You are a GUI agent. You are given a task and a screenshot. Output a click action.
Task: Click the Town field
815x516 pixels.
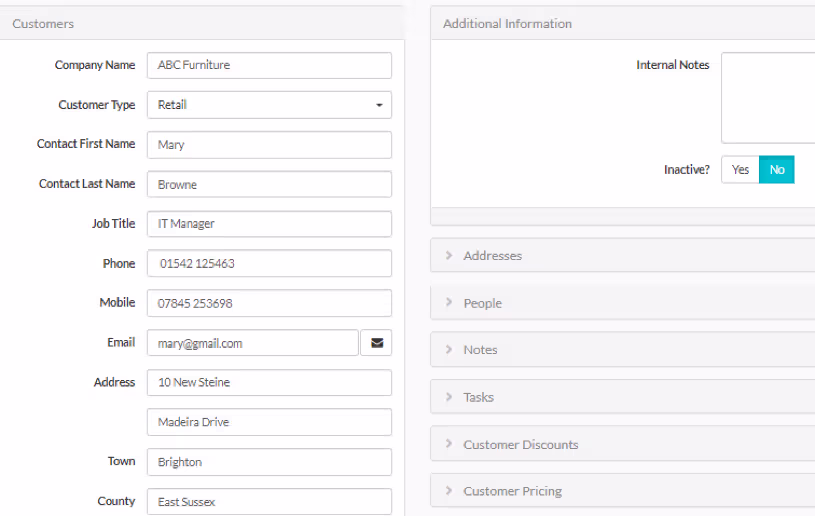pos(269,462)
